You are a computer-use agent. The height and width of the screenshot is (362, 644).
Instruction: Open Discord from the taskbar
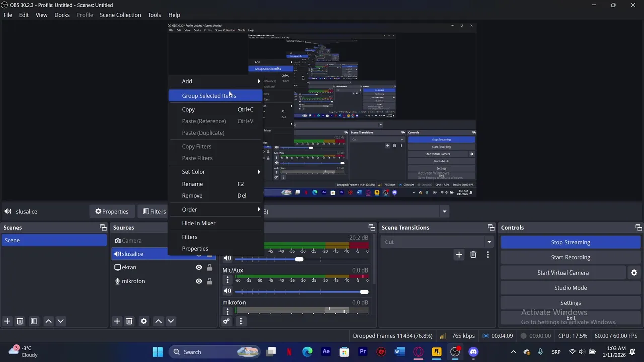click(x=473, y=352)
